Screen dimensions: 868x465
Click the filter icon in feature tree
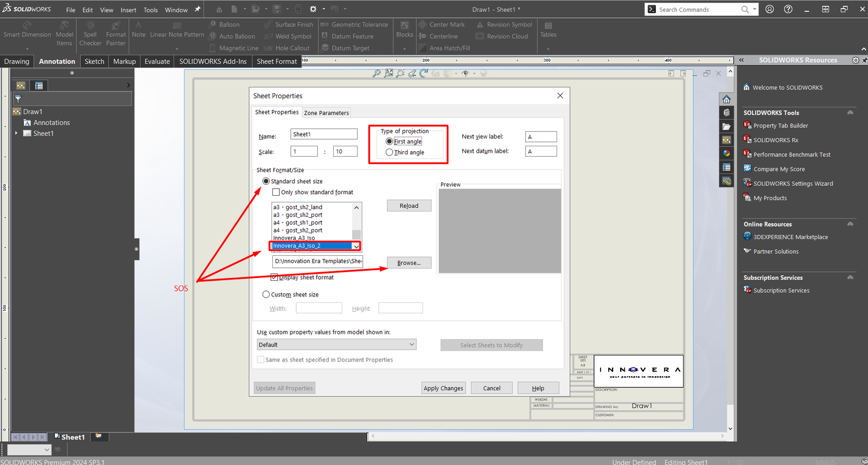[18, 99]
